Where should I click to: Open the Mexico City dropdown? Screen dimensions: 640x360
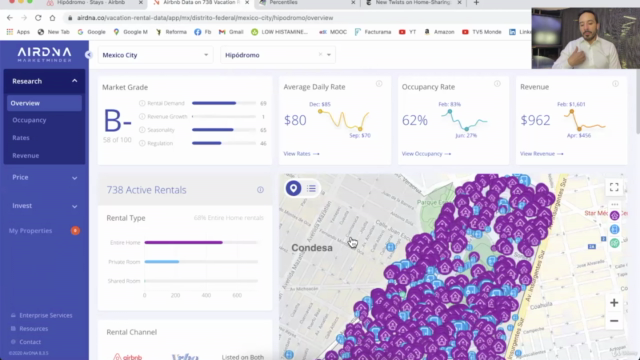(x=155, y=55)
